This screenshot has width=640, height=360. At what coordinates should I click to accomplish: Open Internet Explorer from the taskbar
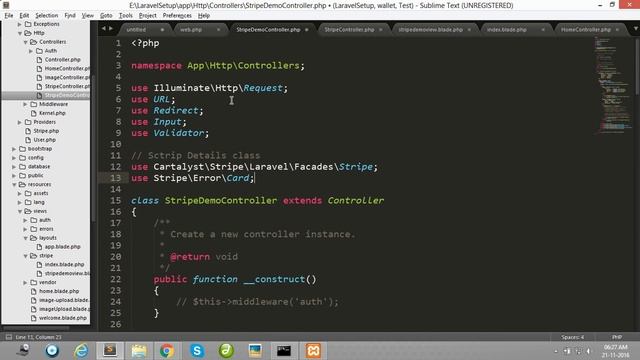pos(81,351)
